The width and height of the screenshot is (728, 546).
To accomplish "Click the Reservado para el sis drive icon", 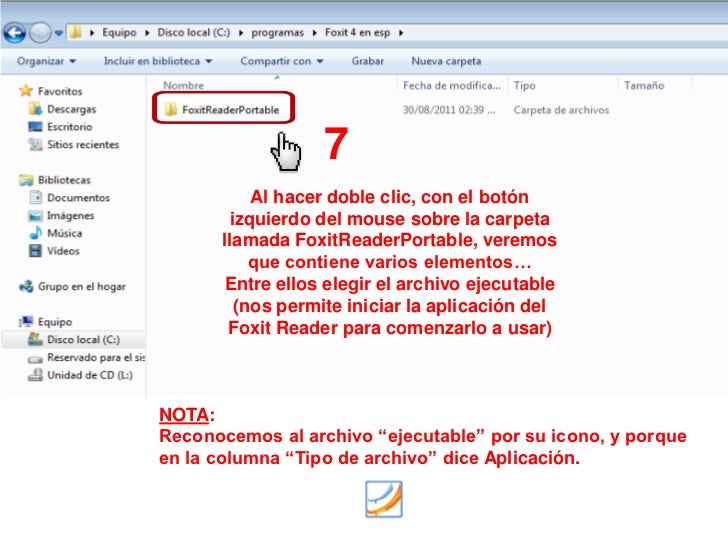I will pos(35,358).
